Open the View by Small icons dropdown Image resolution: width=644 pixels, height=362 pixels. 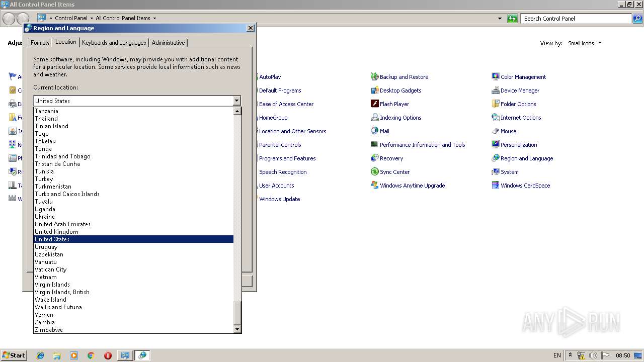pos(585,43)
